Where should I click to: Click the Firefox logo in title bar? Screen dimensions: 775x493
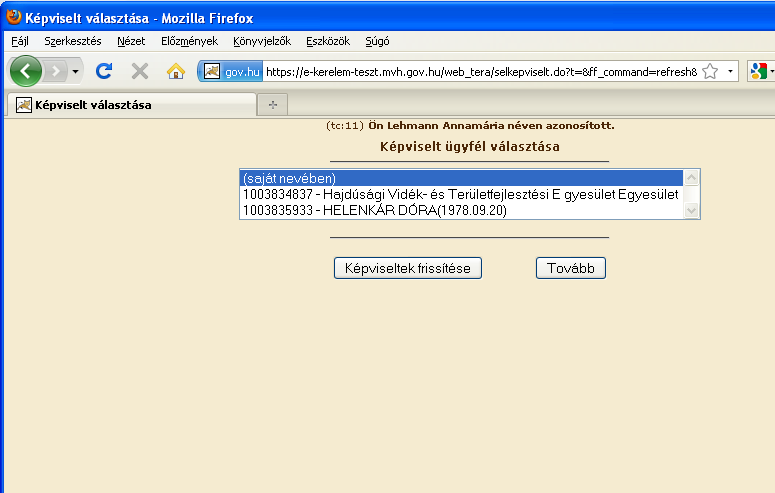pyautogui.click(x=13, y=17)
